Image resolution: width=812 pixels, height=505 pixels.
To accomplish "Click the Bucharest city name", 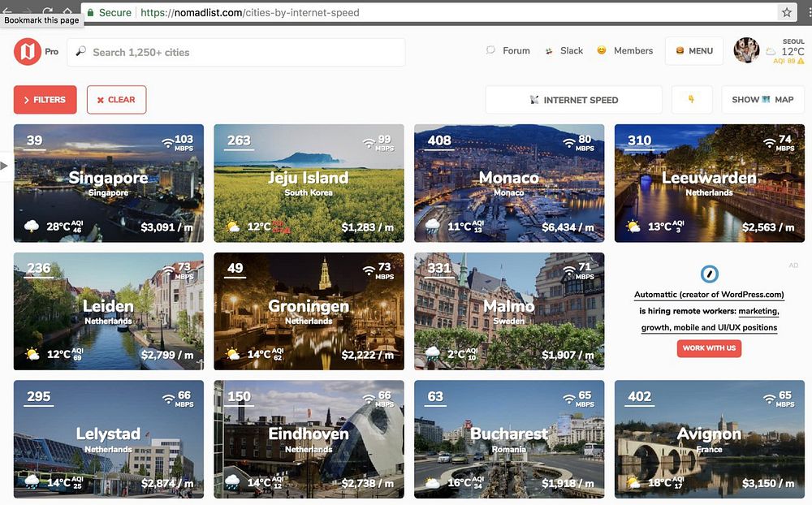I will tap(509, 434).
